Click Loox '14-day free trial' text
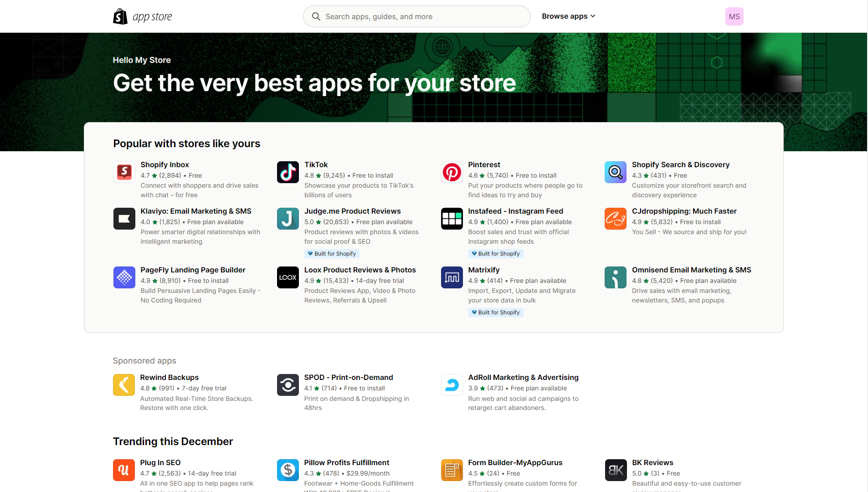Image resolution: width=868 pixels, height=492 pixels. point(380,281)
